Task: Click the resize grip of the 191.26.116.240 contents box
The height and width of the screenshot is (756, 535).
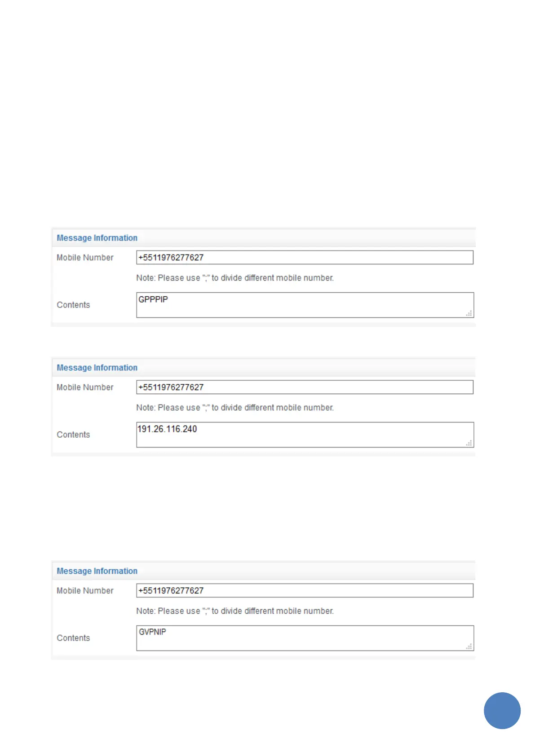Action: coord(469,443)
